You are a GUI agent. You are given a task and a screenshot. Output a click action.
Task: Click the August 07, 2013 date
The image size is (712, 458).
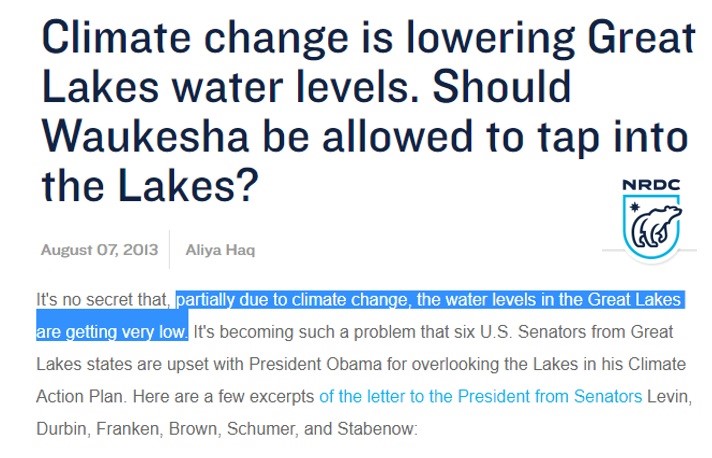pos(99,250)
